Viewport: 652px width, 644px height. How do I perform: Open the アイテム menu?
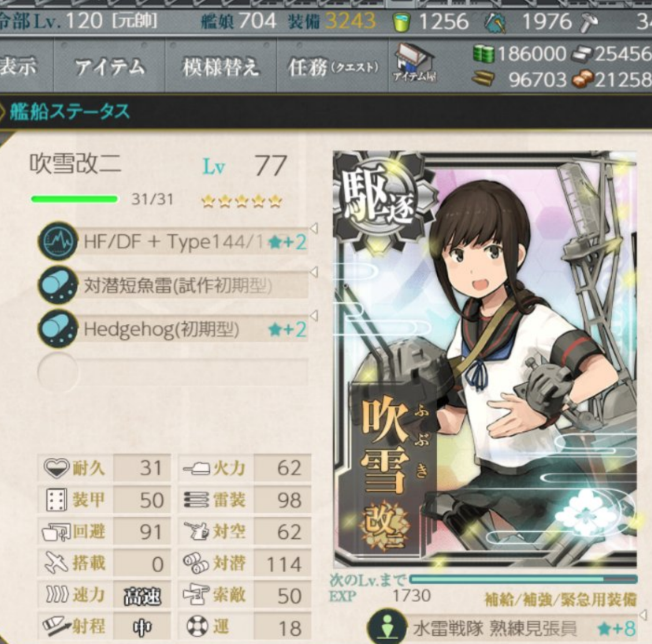[x=109, y=67]
